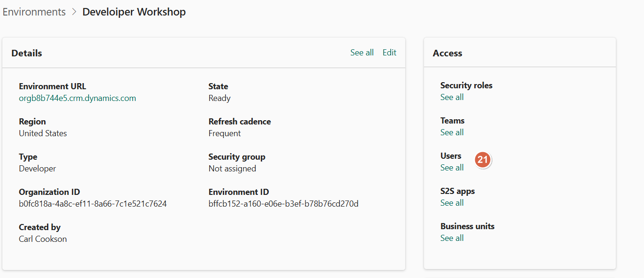Click Edit on the Details card
The width and height of the screenshot is (644, 278).
coord(389,52)
